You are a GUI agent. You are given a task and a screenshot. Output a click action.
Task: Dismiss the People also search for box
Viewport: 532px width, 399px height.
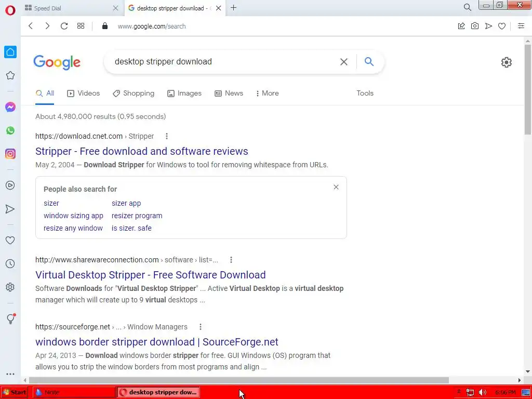(x=336, y=187)
